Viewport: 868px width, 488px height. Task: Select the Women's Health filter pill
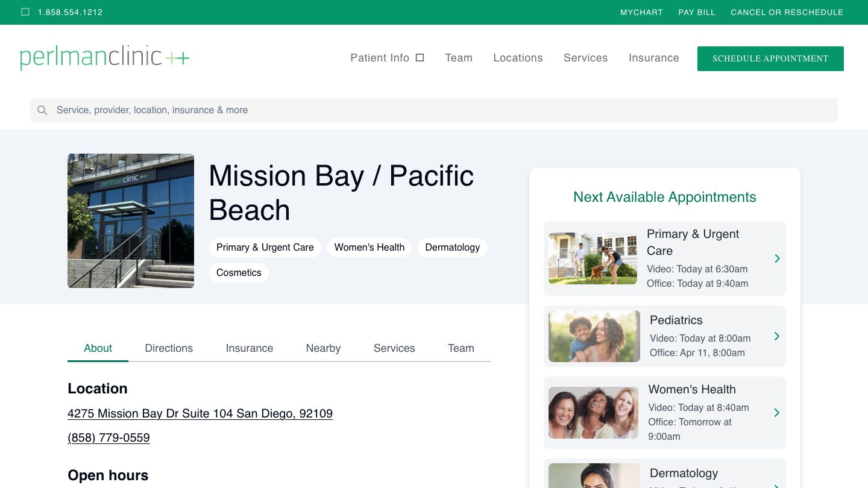370,248
